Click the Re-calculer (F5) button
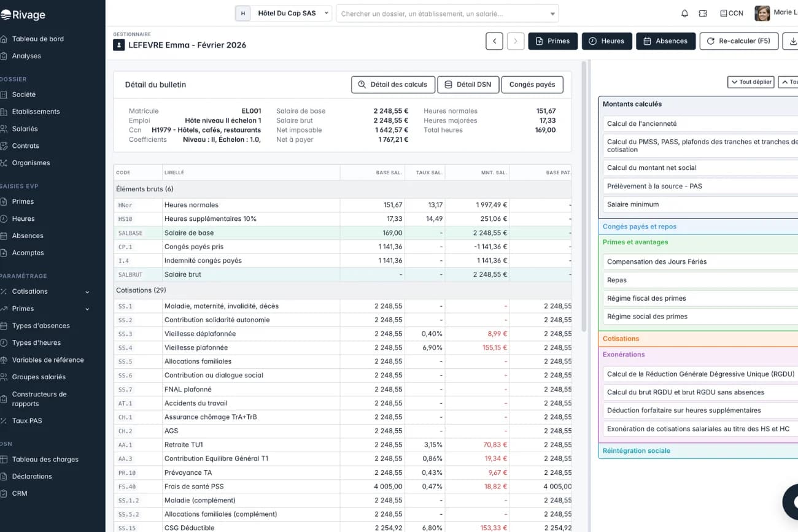The width and height of the screenshot is (798, 532). pyautogui.click(x=738, y=41)
